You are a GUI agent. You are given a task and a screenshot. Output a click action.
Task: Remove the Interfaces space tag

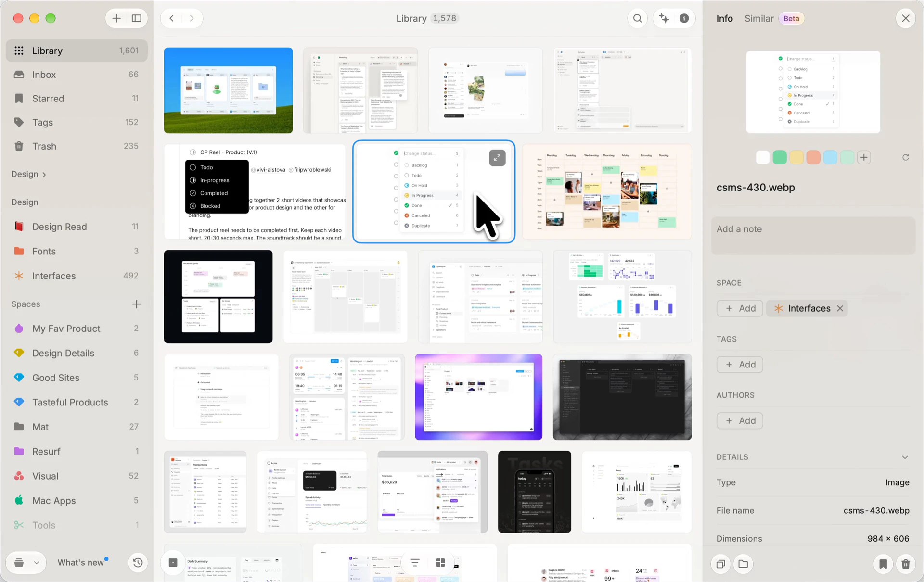[840, 308]
